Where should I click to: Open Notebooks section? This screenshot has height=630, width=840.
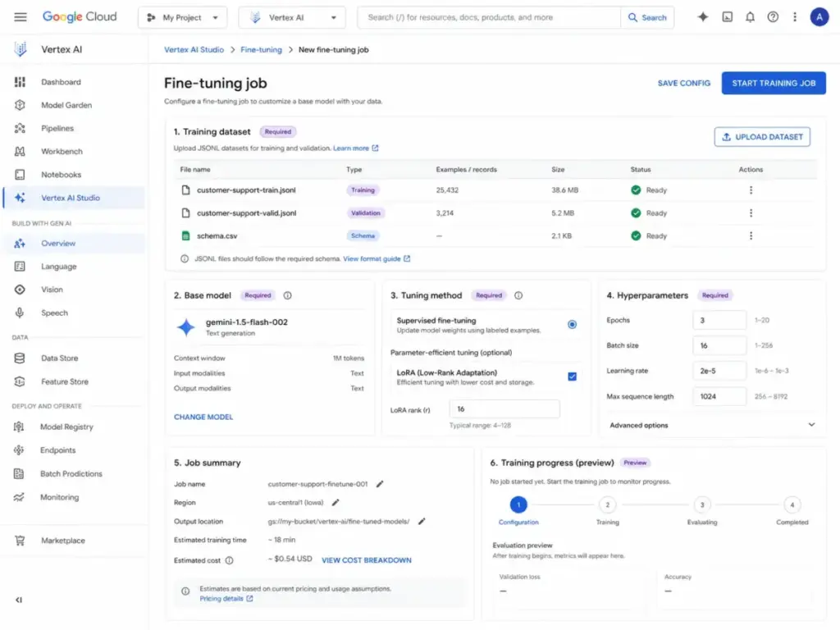(74, 175)
